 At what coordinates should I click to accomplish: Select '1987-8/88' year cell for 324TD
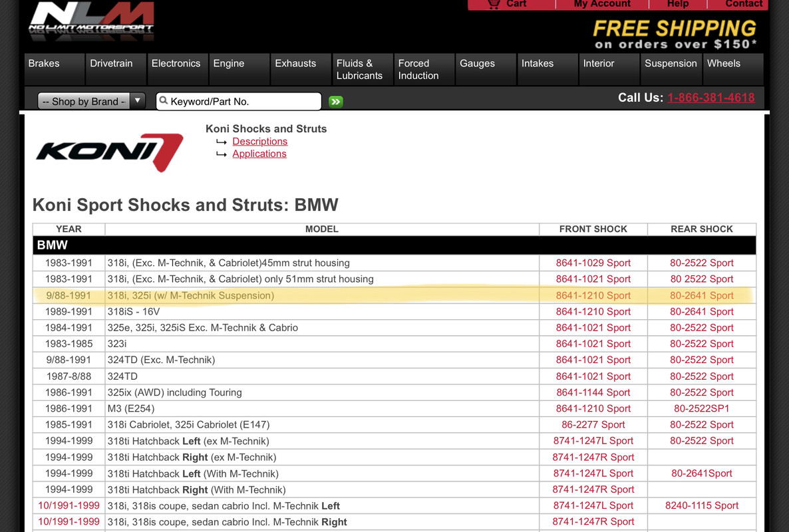[x=69, y=376]
